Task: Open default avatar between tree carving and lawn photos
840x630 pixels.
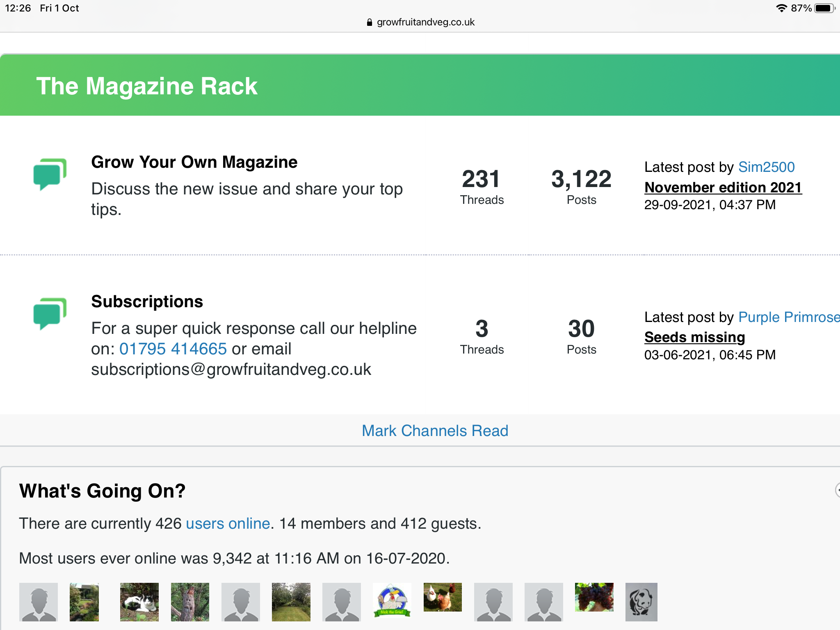Action: [241, 602]
